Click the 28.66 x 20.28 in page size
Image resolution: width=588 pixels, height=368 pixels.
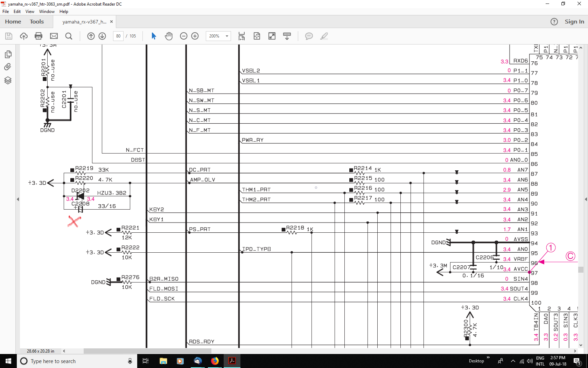41,351
